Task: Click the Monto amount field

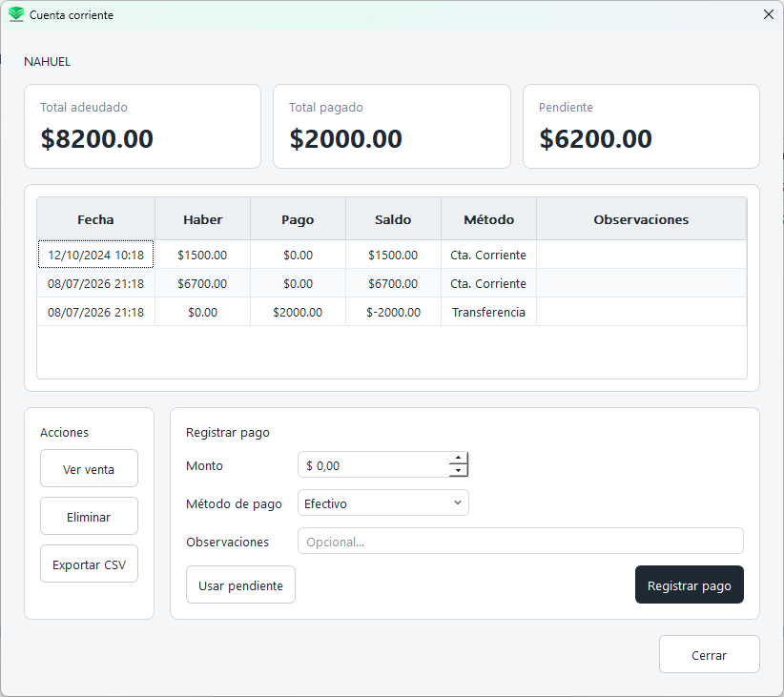Action: tap(374, 465)
